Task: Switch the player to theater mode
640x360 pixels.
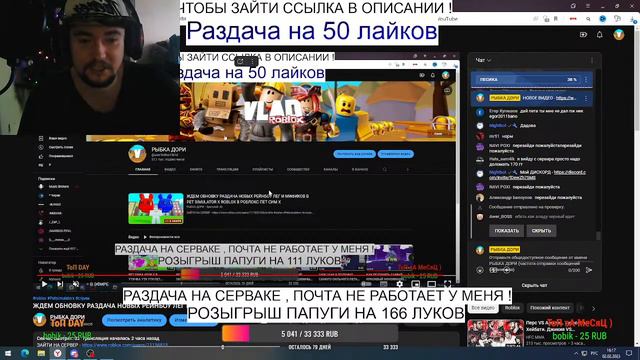Action: (x=431, y=284)
